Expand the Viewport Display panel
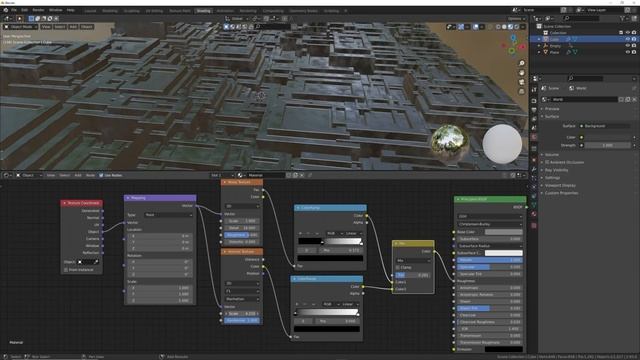 (559, 185)
